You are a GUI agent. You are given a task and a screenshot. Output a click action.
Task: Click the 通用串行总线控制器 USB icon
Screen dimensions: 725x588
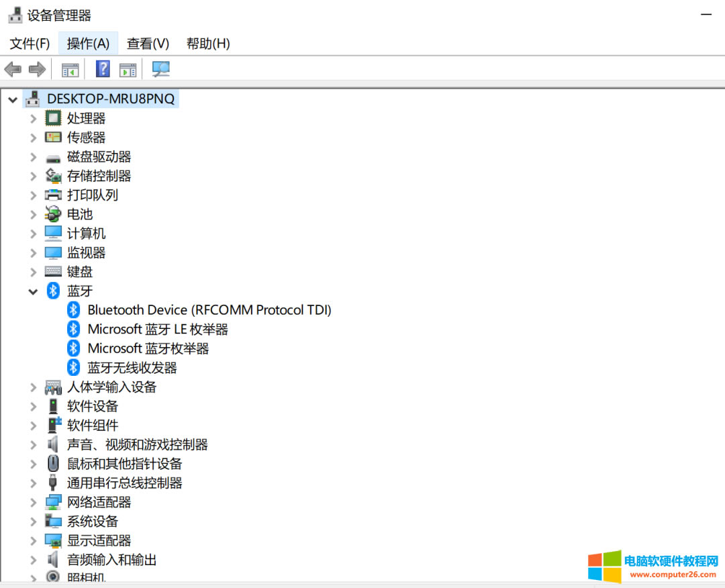tap(53, 483)
